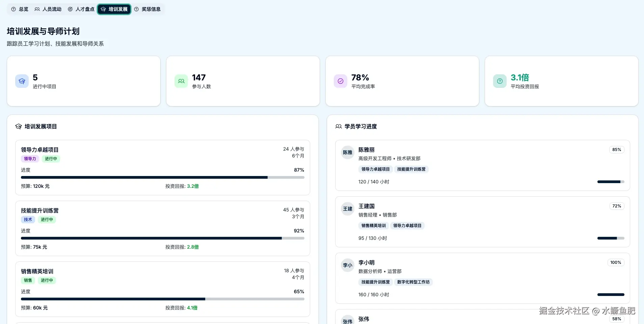Go to the 人才盘点 tab
Viewport: 644px width, 324px height.
pos(81,9)
